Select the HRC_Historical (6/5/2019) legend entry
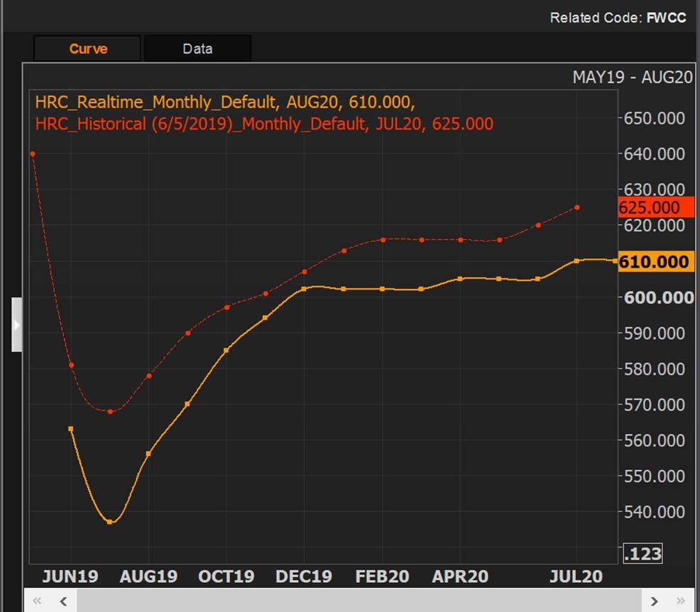700x612 pixels. point(263,124)
